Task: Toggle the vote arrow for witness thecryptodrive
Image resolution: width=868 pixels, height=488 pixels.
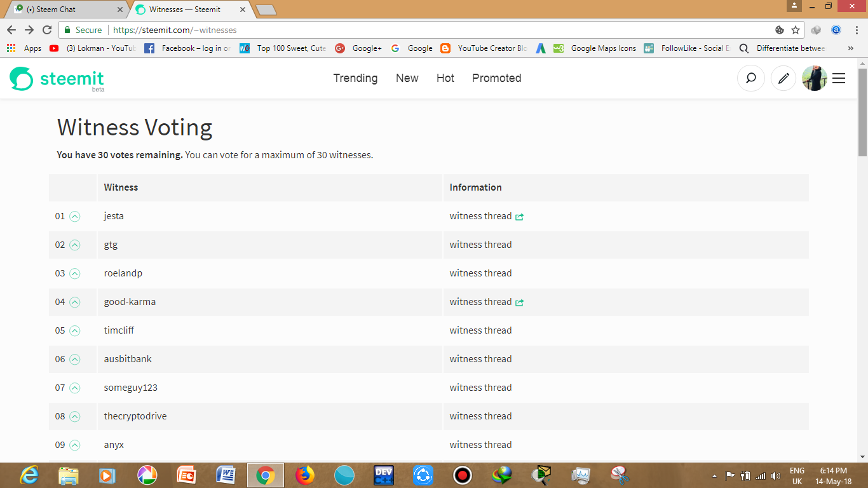Action: [x=74, y=417]
